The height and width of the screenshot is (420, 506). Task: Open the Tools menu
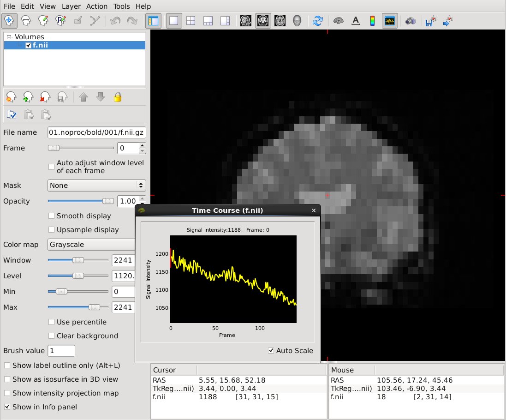122,6
